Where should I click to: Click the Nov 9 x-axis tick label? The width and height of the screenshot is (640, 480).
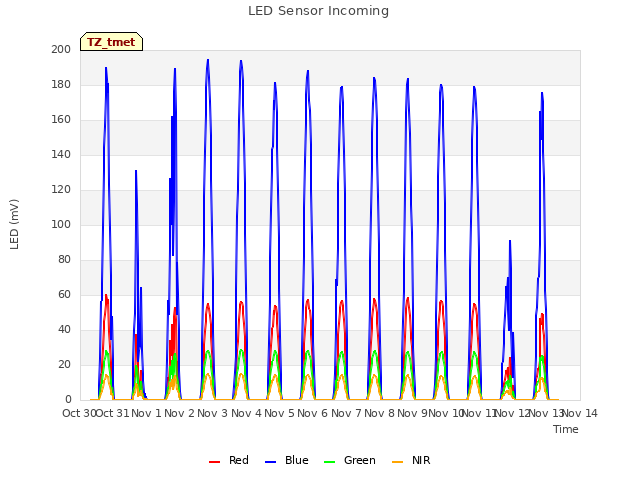[412, 413]
